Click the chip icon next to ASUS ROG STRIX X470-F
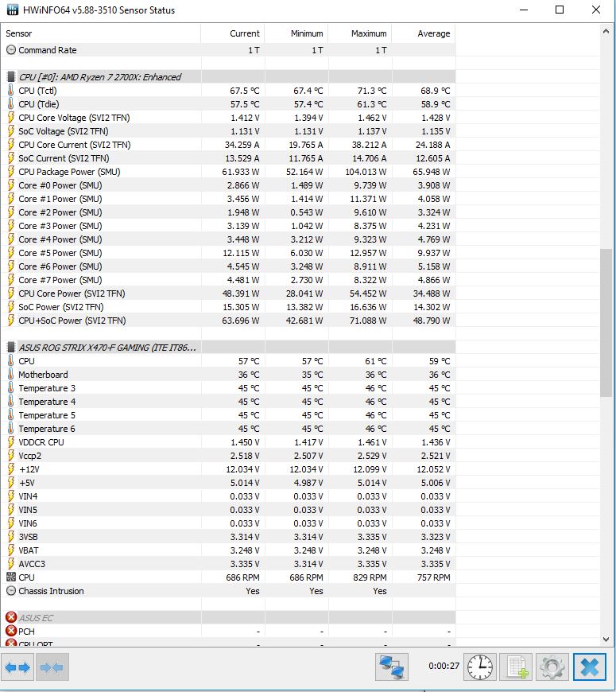Screen dimensions: 616x692 click(x=11, y=348)
